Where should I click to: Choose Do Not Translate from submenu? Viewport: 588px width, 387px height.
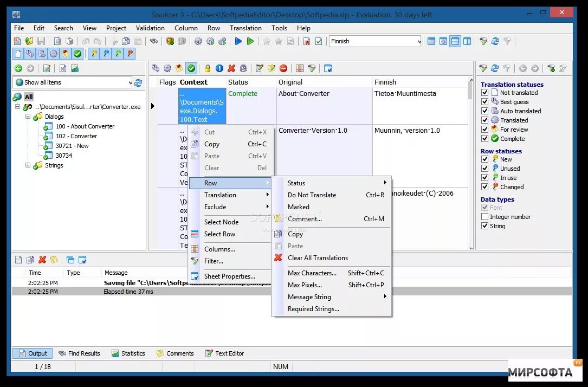point(332,195)
